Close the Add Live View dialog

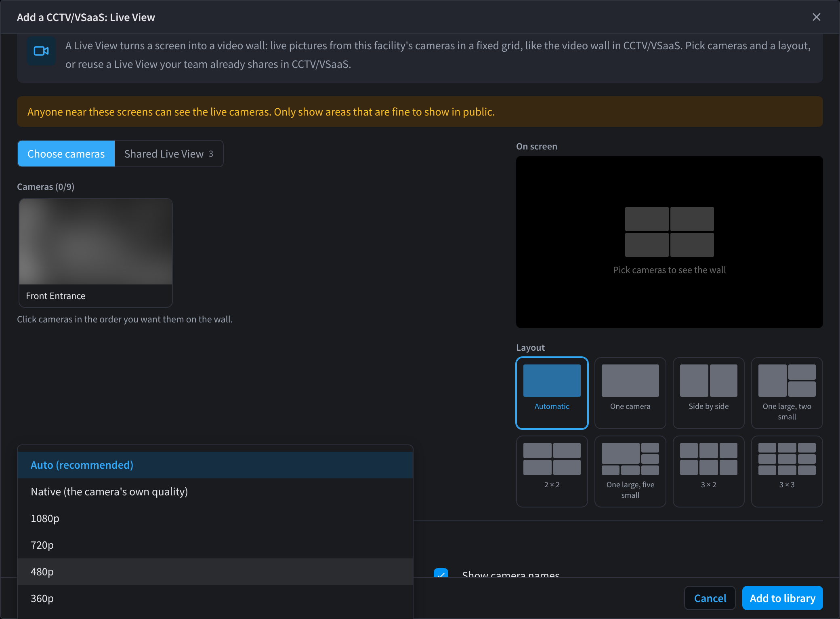tap(816, 17)
